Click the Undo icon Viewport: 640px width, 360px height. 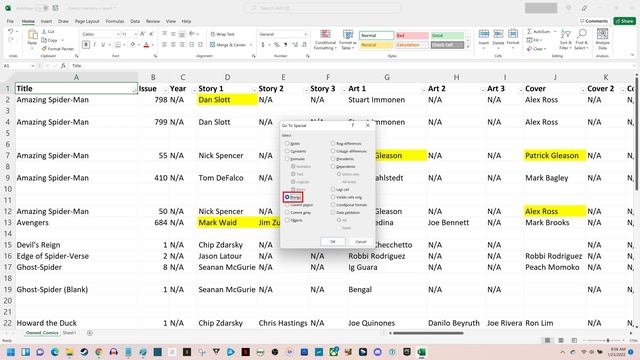click(x=11, y=31)
